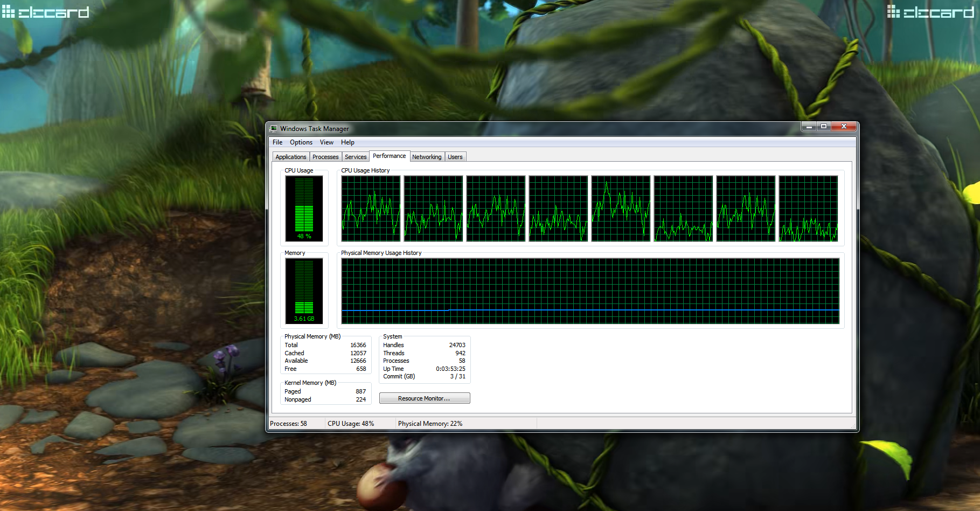Close the Windows Task Manager window
This screenshot has height=511, width=980.
[x=844, y=127]
